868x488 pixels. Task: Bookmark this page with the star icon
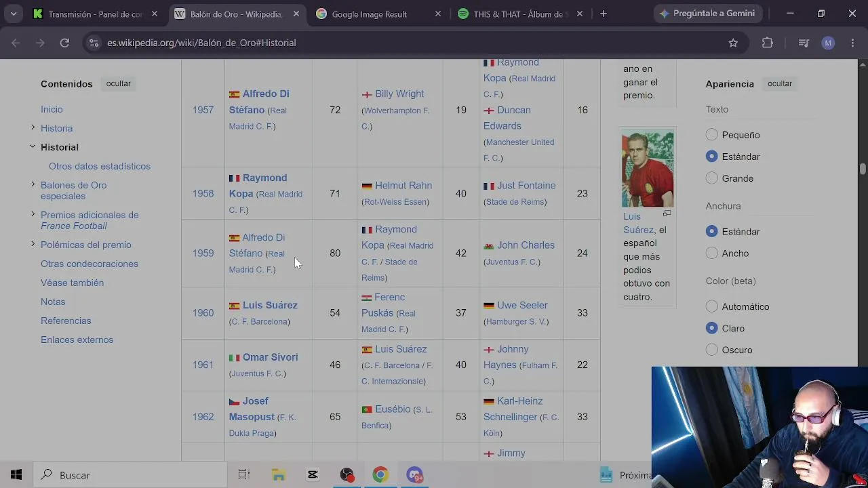point(733,43)
